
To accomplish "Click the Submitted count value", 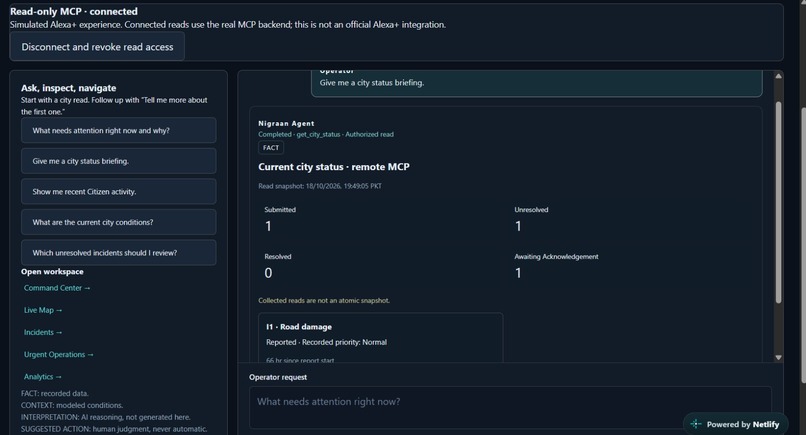I will point(268,226).
